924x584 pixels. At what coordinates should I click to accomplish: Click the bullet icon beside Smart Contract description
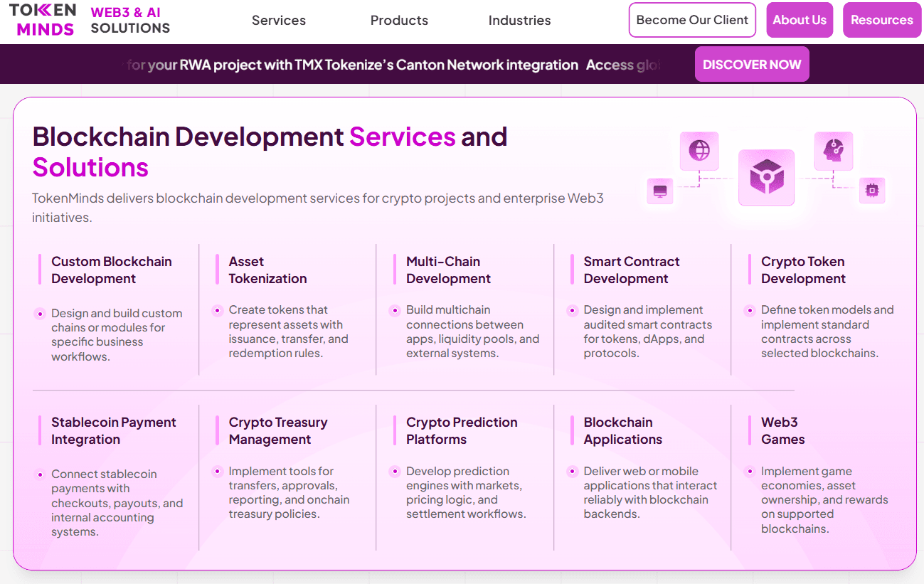coord(572,310)
